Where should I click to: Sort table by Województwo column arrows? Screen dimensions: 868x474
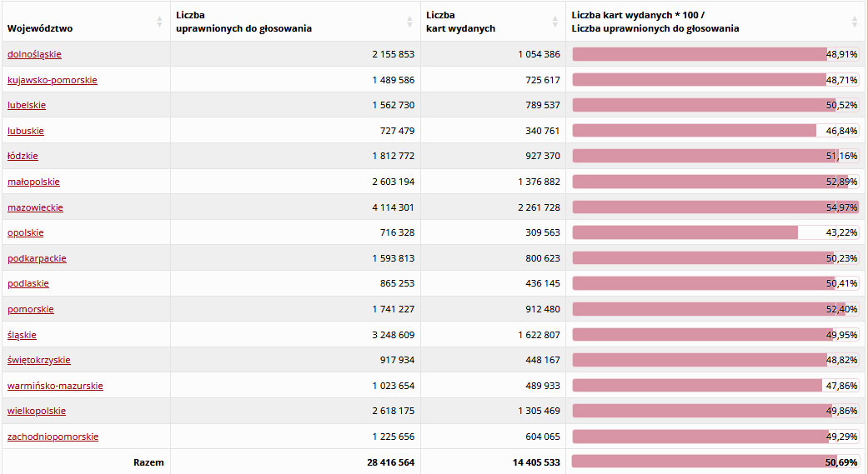[x=159, y=22]
